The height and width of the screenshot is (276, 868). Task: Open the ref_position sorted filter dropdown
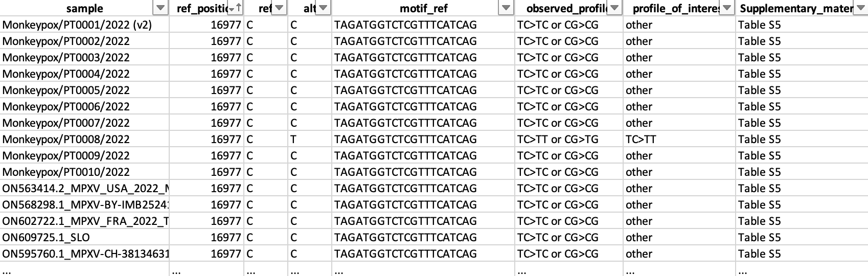(236, 8)
